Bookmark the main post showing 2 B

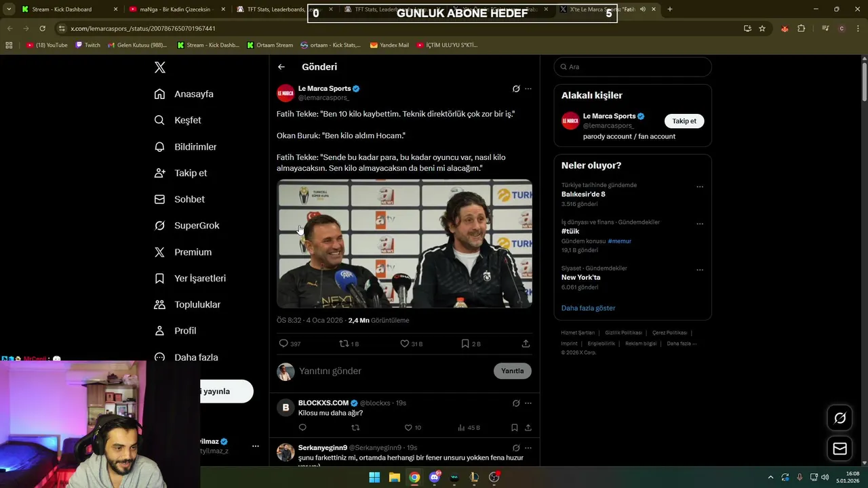(x=471, y=344)
